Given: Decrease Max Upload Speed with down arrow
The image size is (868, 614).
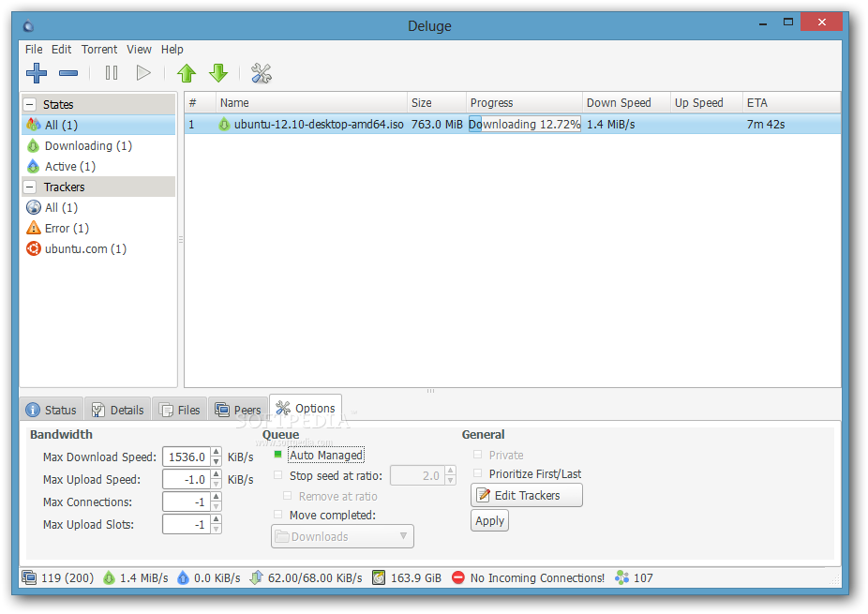Looking at the screenshot, I should 217,485.
